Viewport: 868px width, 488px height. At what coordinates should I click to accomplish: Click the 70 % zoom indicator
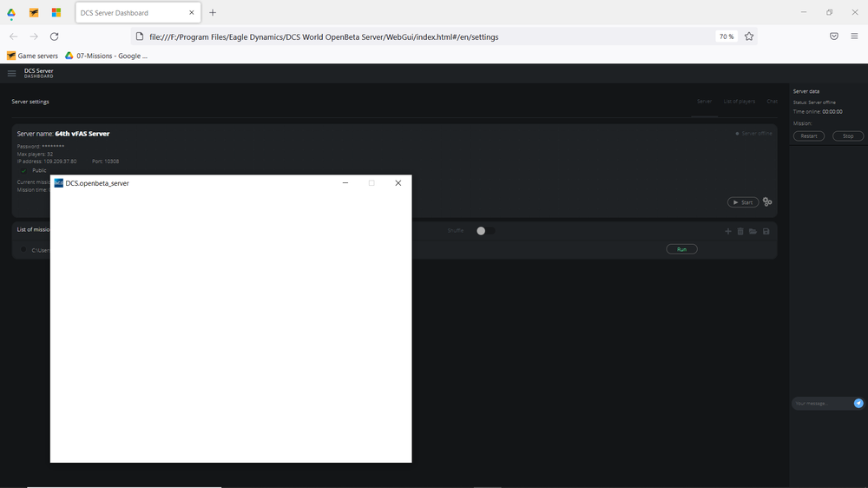tap(727, 36)
